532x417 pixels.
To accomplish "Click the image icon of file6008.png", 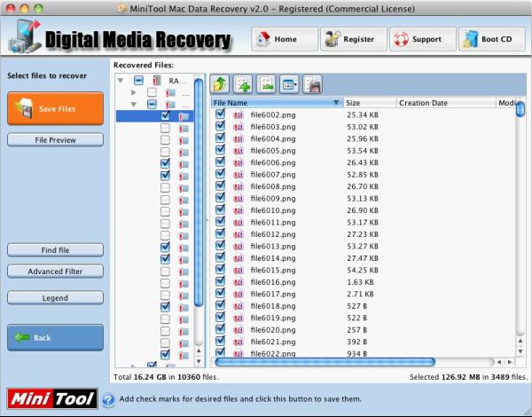I will click(x=239, y=187).
